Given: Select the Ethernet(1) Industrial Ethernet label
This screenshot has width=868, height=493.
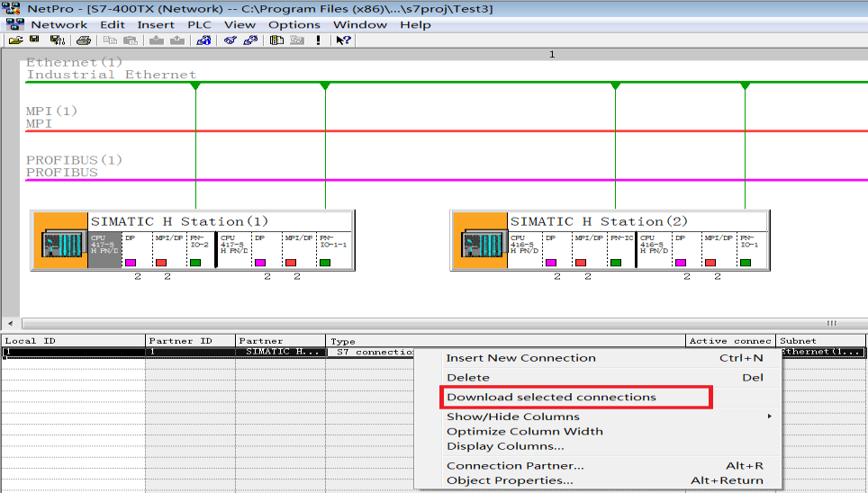Looking at the screenshot, I should click(x=111, y=68).
